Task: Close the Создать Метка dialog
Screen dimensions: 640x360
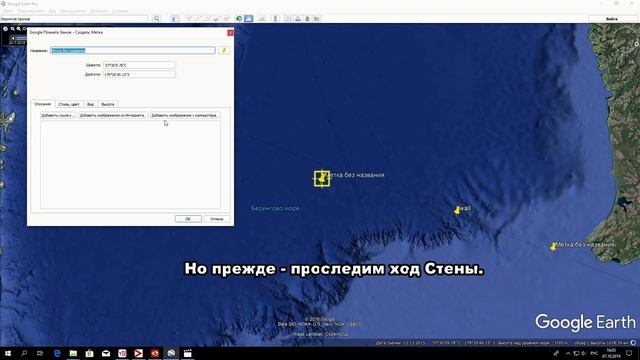Action: pyautogui.click(x=230, y=32)
